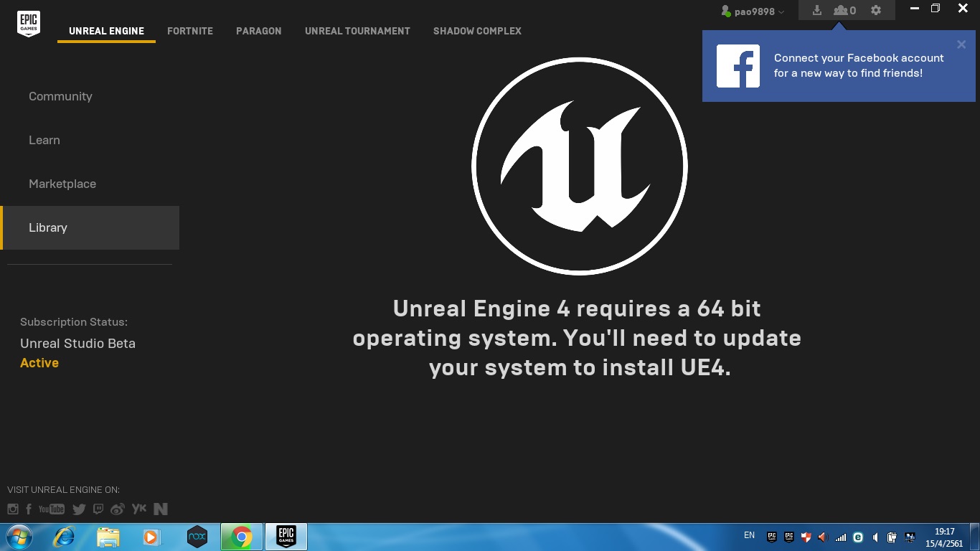
Task: Open Windows Media Player from the taskbar
Action: (151, 537)
